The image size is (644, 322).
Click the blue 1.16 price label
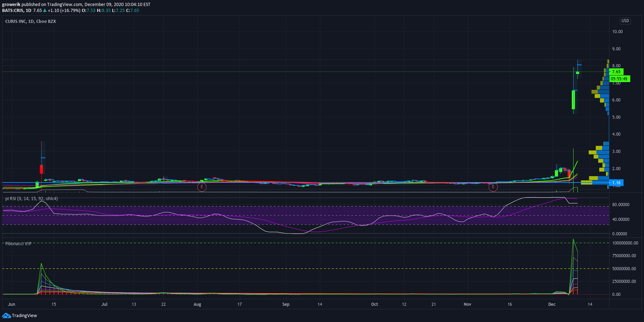click(x=616, y=182)
